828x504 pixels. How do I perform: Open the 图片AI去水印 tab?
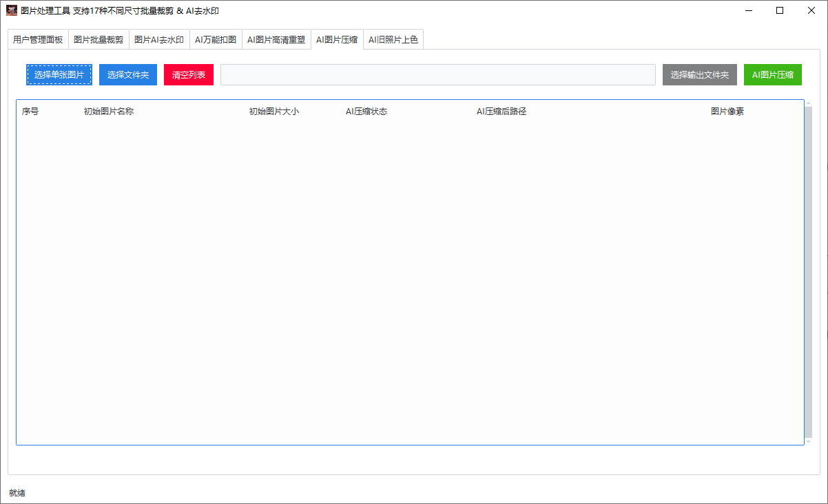click(x=159, y=40)
